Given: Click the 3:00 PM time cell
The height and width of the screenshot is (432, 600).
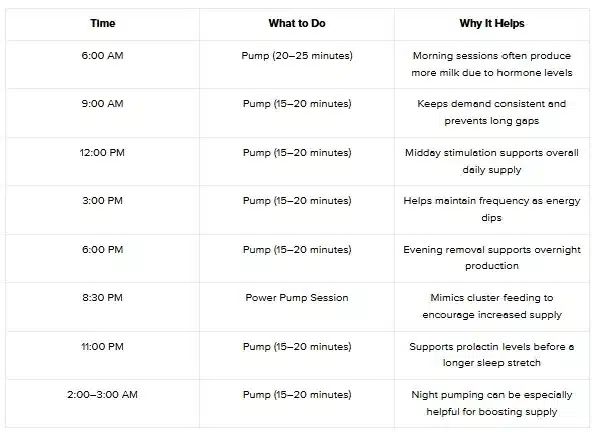Looking at the screenshot, I should [102, 201].
